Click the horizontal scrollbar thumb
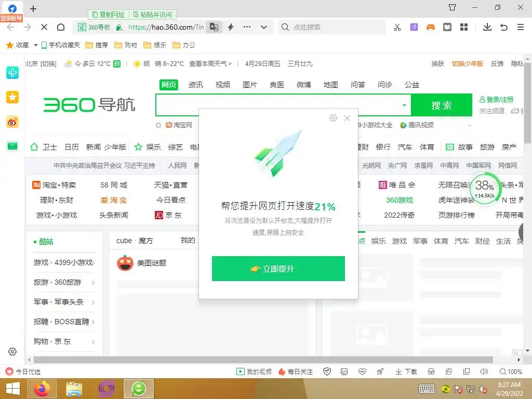 point(263,360)
